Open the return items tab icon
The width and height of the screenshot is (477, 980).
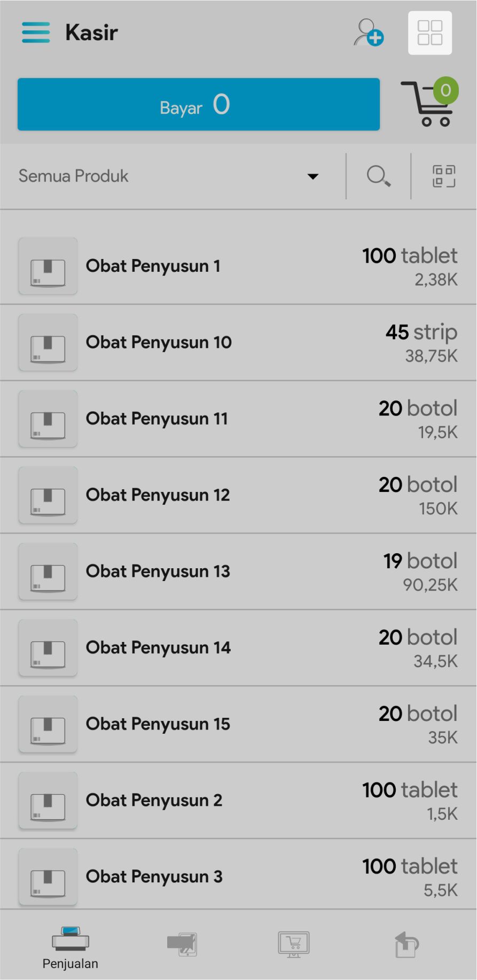coord(406,944)
